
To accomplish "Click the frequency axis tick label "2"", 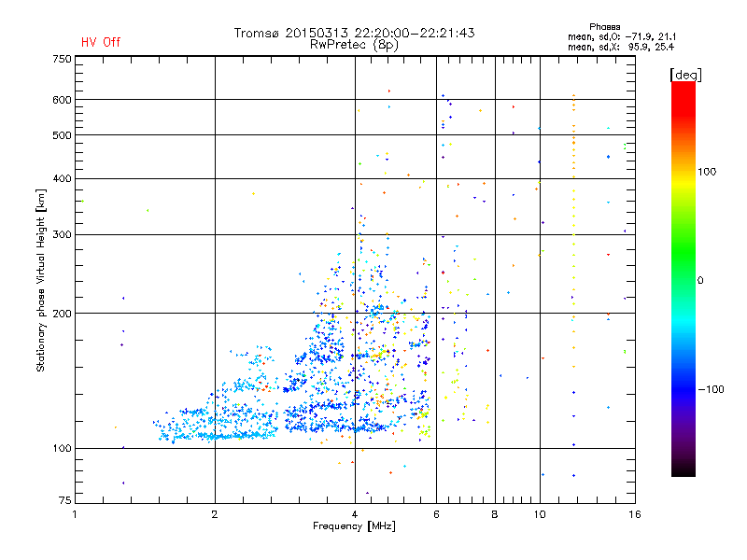I will (215, 514).
